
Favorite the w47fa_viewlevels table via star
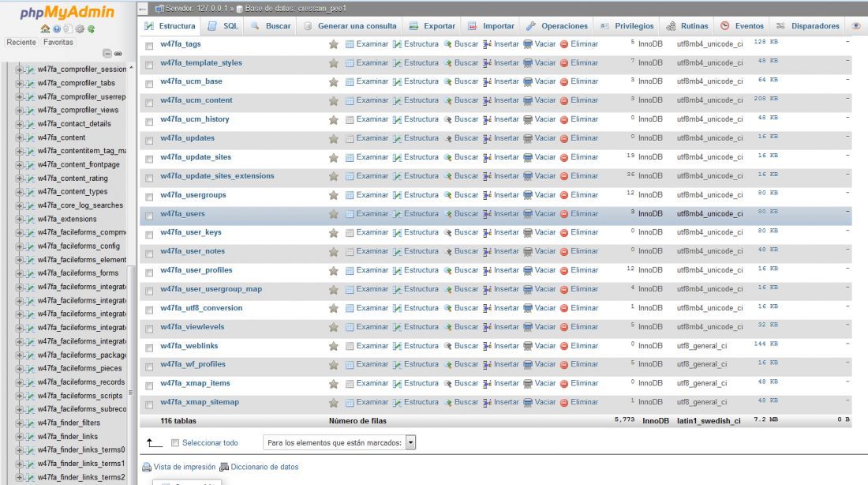(333, 328)
